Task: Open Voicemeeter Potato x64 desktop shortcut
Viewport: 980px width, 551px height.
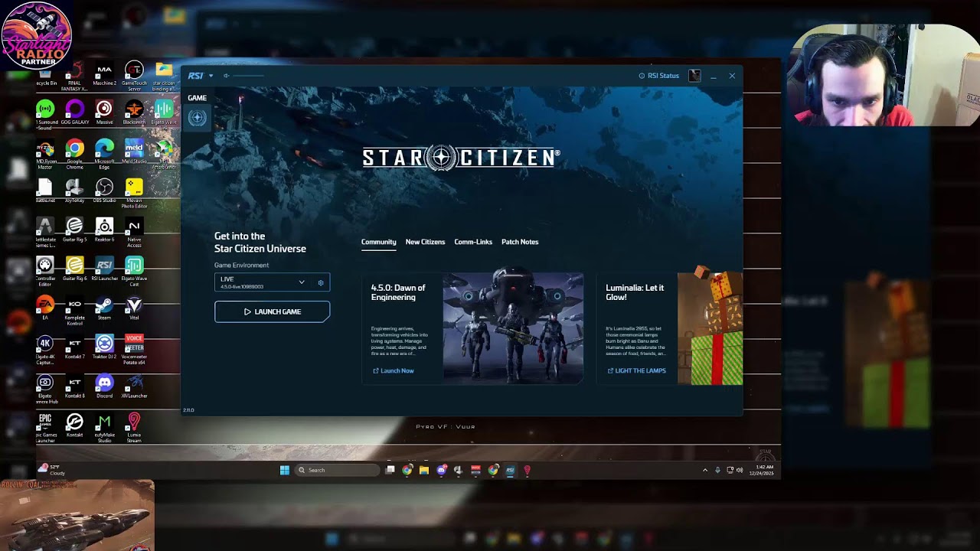Action: pos(134,348)
